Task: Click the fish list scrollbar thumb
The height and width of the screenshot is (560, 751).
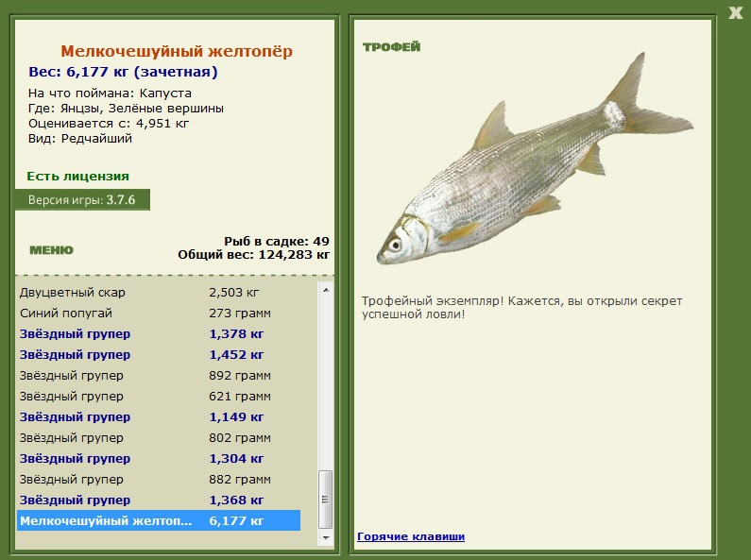Action: click(326, 499)
